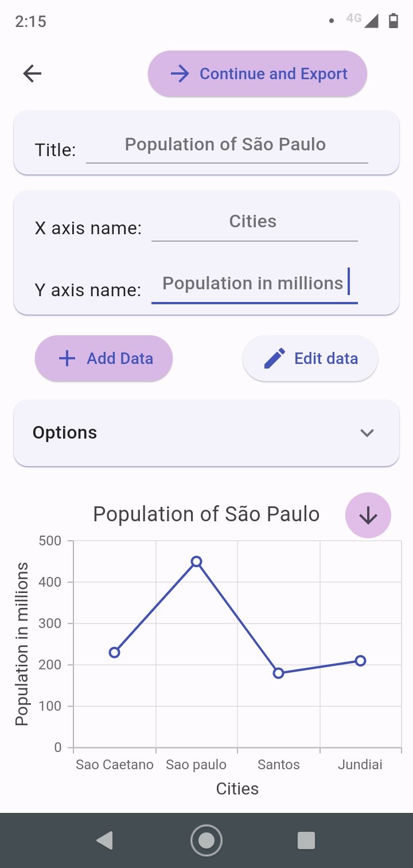The width and height of the screenshot is (413, 868).
Task: Tap the 4G signal status icon
Action: point(363,20)
